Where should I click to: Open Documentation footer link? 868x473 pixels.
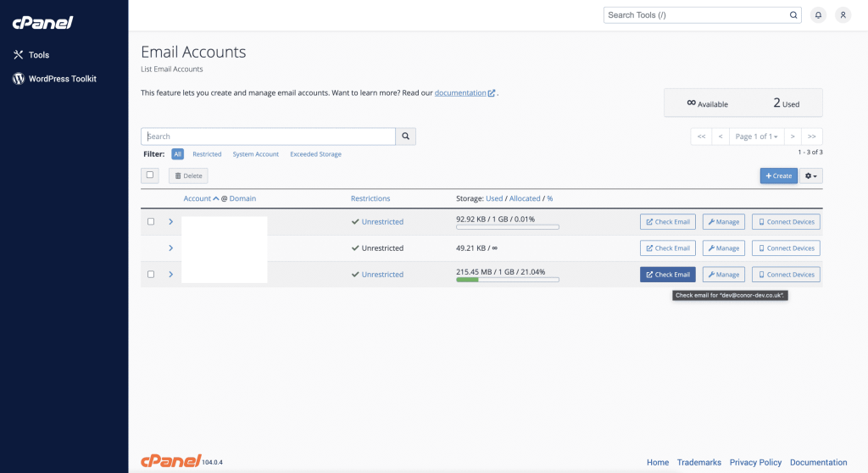click(x=818, y=463)
